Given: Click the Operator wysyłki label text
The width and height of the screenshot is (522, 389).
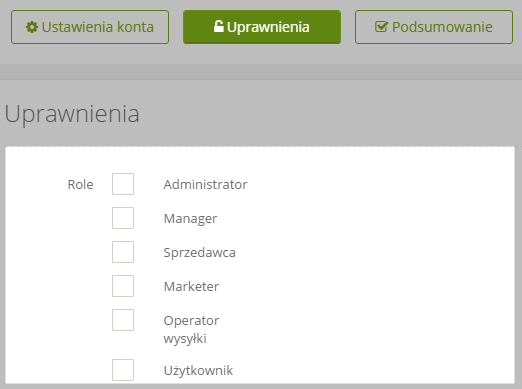Looking at the screenshot, I should (x=191, y=329).
